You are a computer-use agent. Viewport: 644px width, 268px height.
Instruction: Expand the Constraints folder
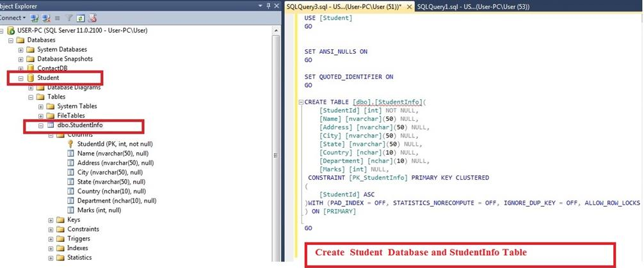51,230
